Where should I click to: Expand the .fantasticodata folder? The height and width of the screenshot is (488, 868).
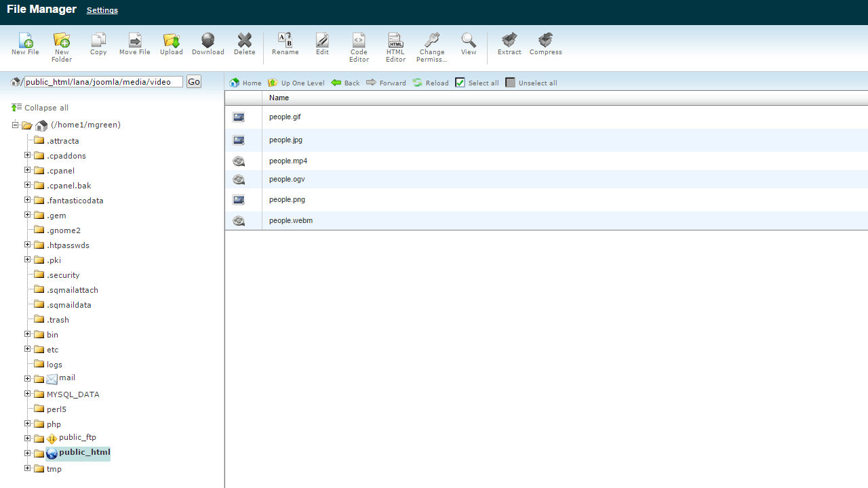coord(28,200)
